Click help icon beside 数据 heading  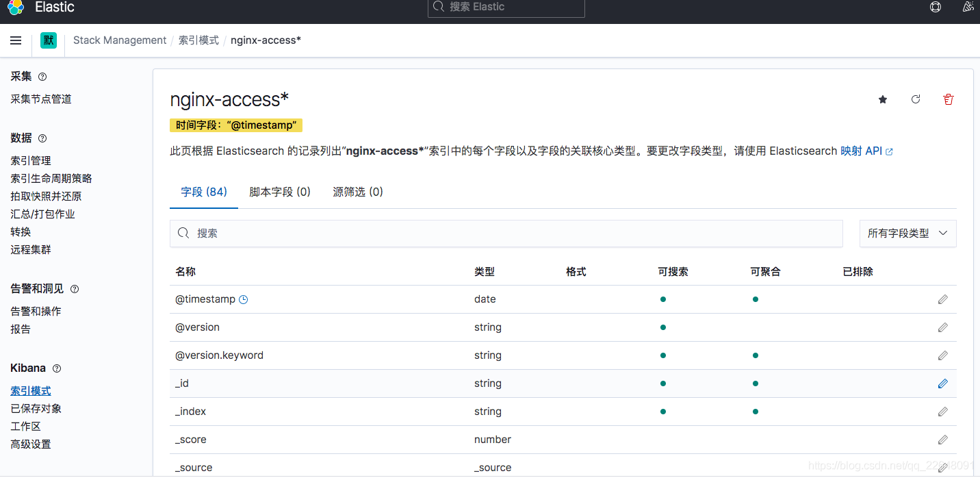[42, 138]
